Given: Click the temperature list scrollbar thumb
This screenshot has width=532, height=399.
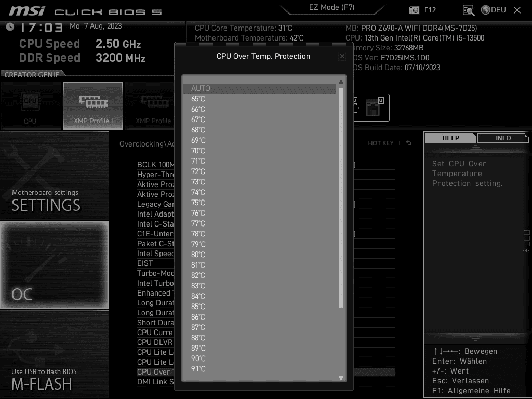Looking at the screenshot, I should point(341,198).
